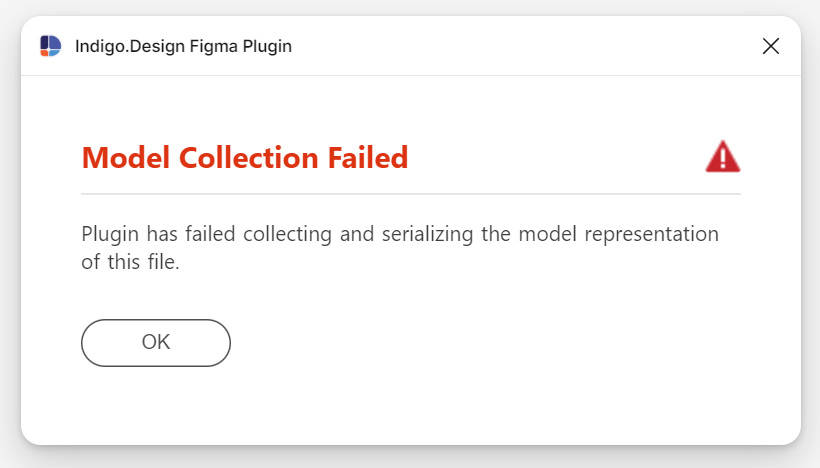The width and height of the screenshot is (820, 468).
Task: Click the word "Indigo.Design" in the title bar
Action: click(x=130, y=47)
